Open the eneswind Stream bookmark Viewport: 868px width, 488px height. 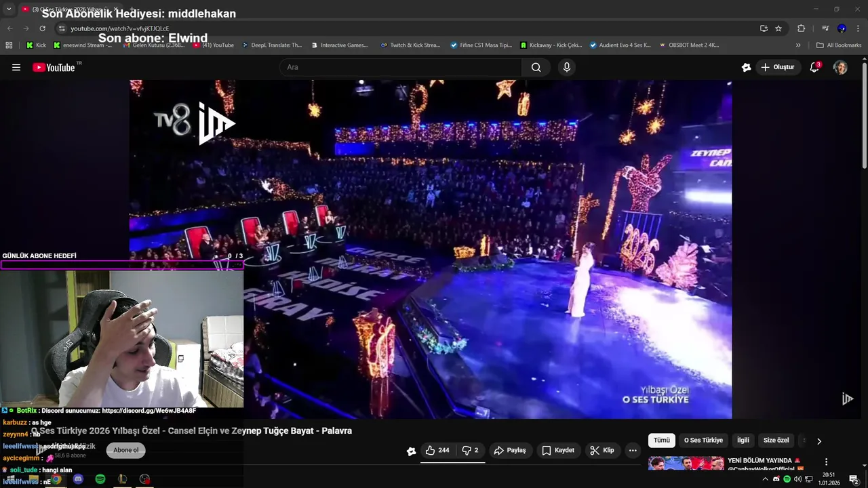point(84,45)
